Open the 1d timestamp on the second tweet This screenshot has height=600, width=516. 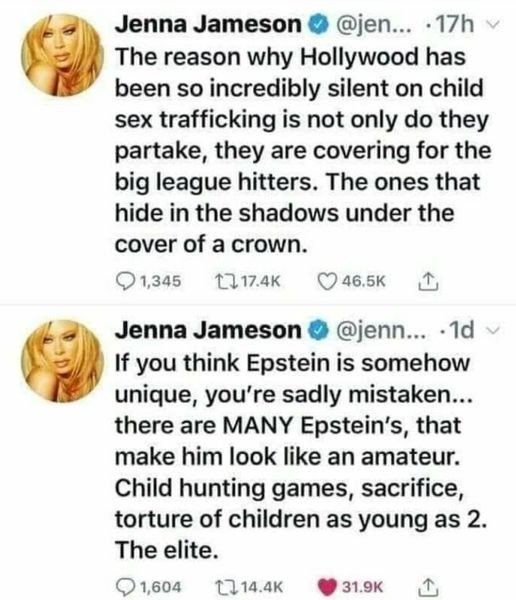(462, 330)
